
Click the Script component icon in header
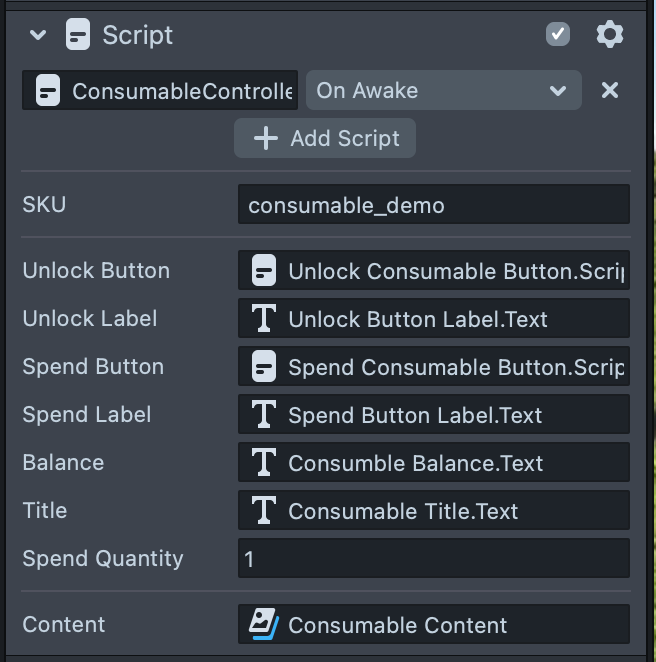coord(78,35)
